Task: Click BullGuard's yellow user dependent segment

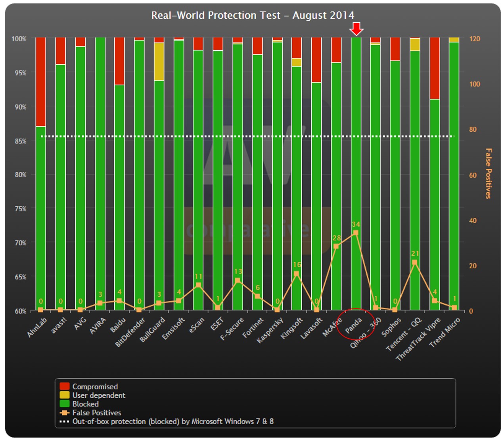Action: point(159,62)
